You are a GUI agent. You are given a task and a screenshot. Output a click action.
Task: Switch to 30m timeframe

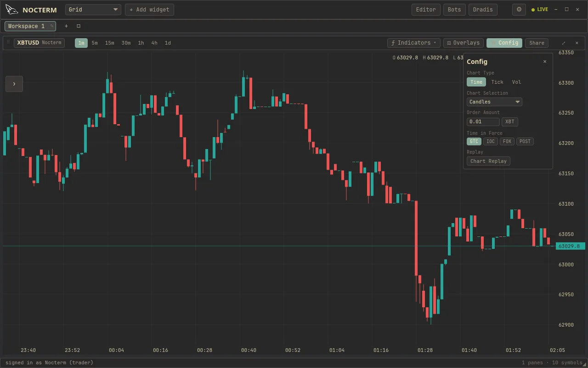(x=126, y=43)
